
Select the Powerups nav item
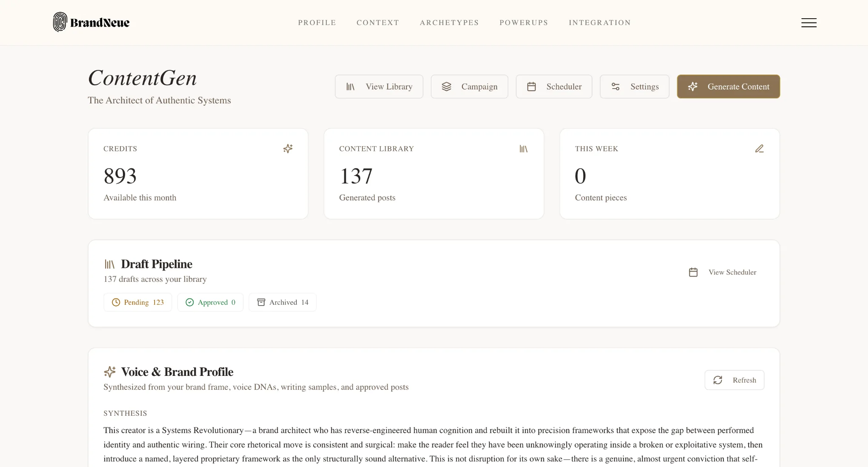coord(523,22)
